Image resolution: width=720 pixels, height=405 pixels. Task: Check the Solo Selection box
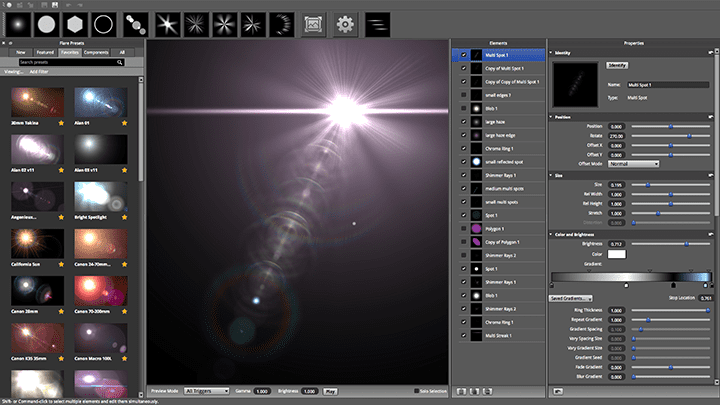416,390
